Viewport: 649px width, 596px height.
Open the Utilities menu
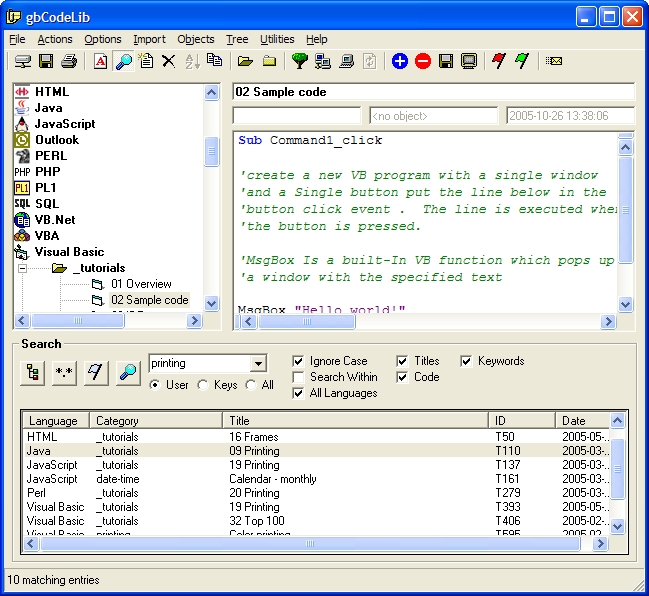(x=277, y=39)
